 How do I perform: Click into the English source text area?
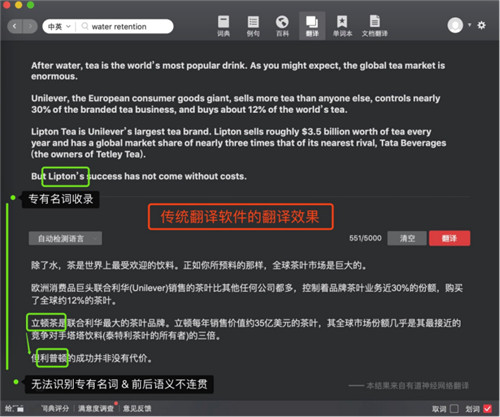pos(238,121)
